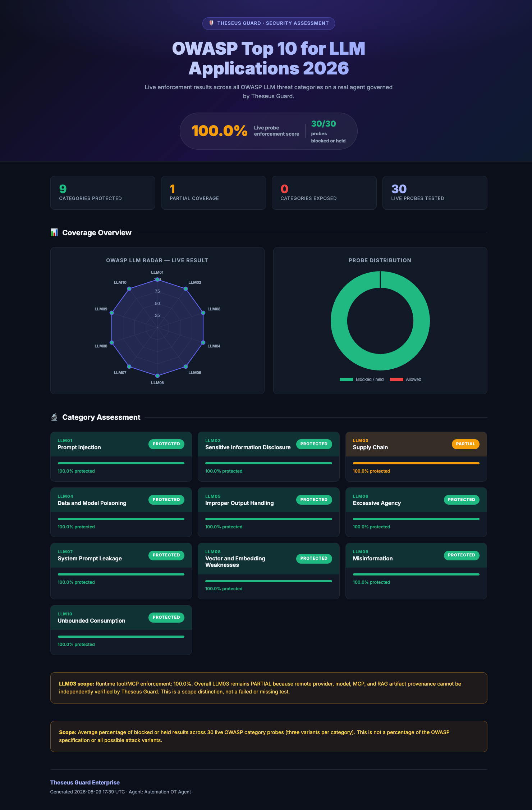
Task: Click PROTECTED badge on Improper Output Handling
Action: click(314, 500)
